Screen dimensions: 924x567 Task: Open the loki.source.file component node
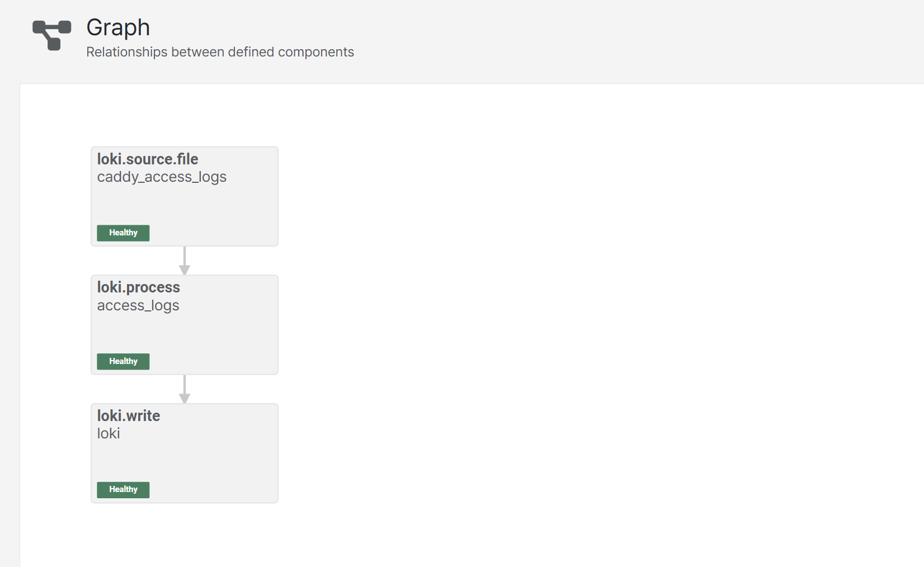[x=185, y=196]
